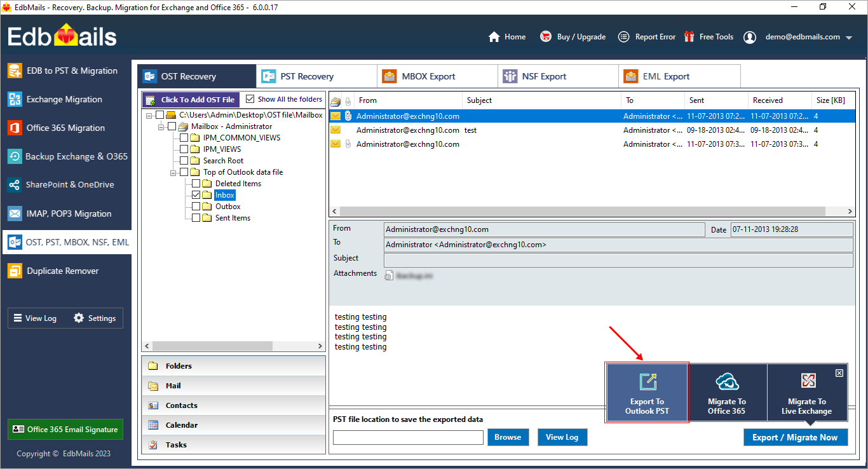Click the Migrate To Office 365 cloud icon
The height and width of the screenshot is (469, 868).
(727, 381)
